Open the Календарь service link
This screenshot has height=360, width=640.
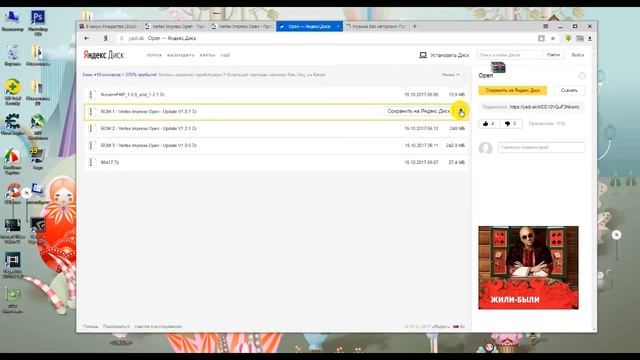(181, 55)
